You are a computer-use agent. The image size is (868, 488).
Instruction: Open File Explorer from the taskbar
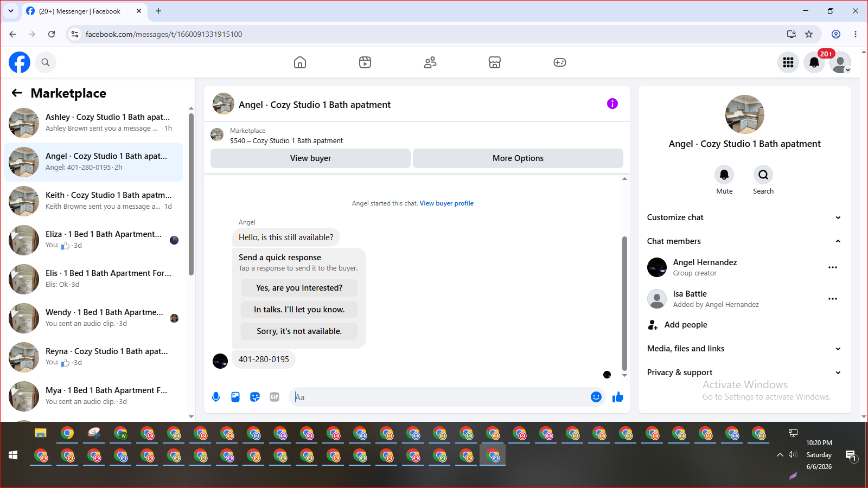pyautogui.click(x=41, y=433)
